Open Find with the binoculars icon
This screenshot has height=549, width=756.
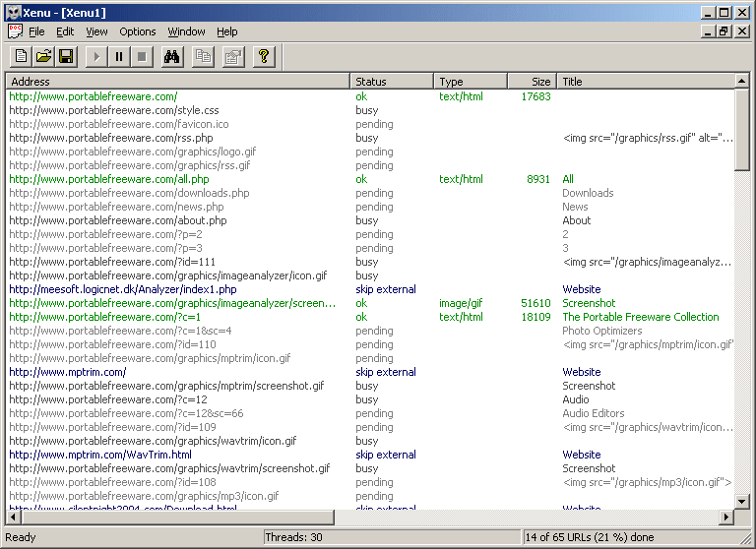tap(172, 57)
